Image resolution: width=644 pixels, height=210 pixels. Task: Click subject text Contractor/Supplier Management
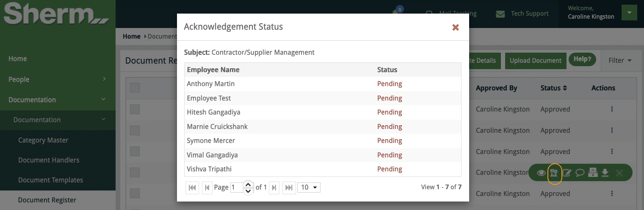pyautogui.click(x=263, y=53)
